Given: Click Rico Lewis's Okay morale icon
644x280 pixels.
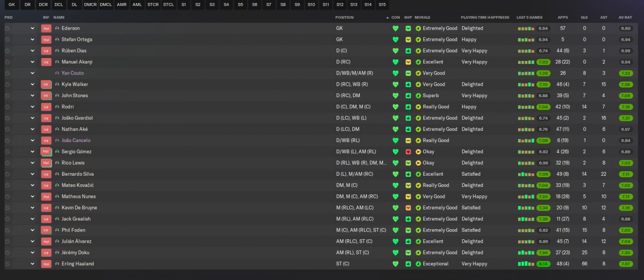Looking at the screenshot, I should coord(418,163).
